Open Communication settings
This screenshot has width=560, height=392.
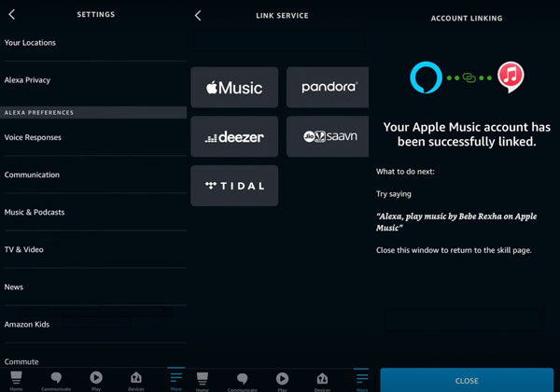click(93, 175)
